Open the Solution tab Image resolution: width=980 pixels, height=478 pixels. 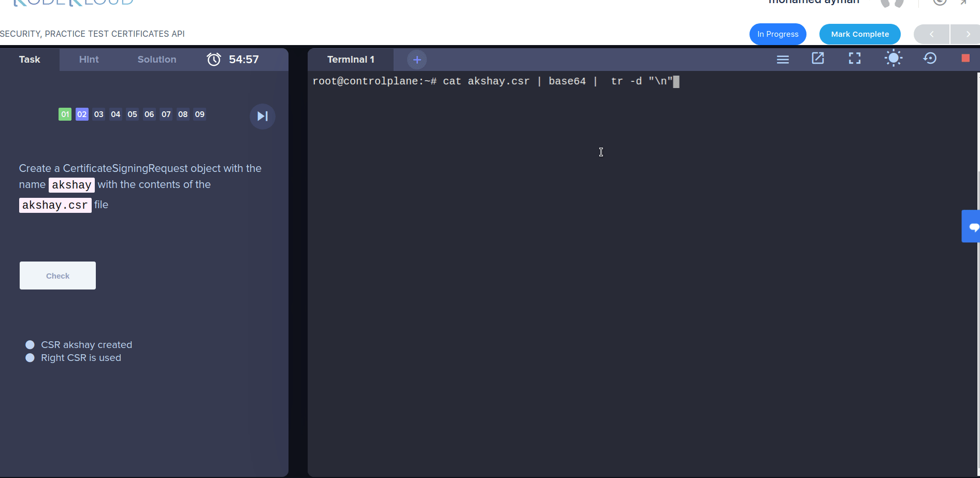(x=157, y=60)
